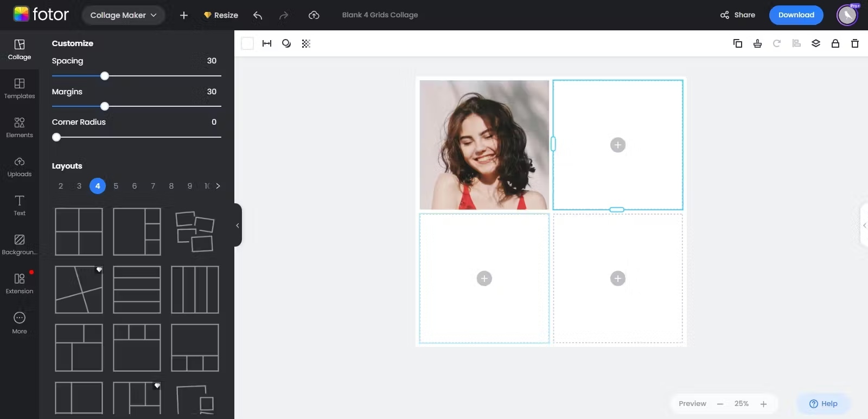Image resolution: width=868 pixels, height=419 pixels.
Task: Delete with the trash can icon
Action: pos(855,43)
